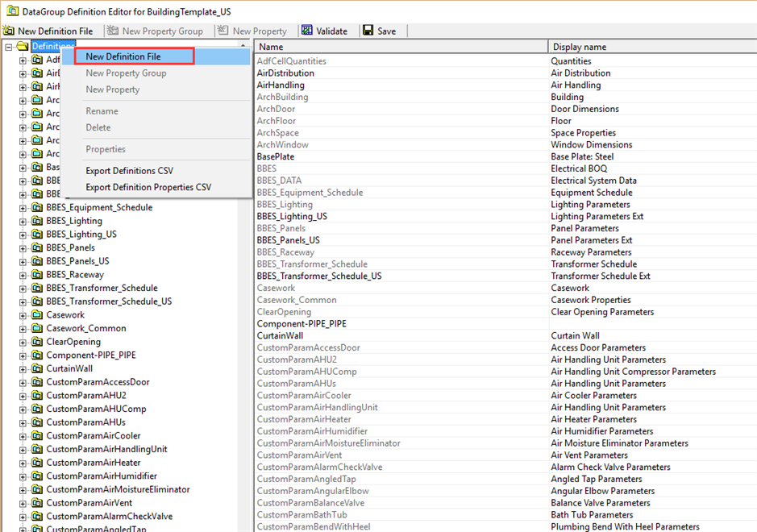Click the 'Electrical System Data' display name
This screenshot has width=757, height=532.
pyautogui.click(x=594, y=181)
